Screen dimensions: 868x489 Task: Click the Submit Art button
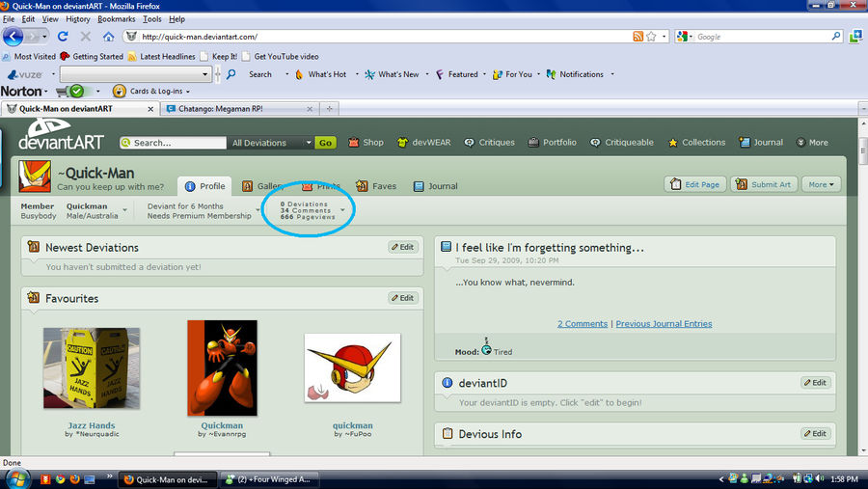tap(764, 184)
